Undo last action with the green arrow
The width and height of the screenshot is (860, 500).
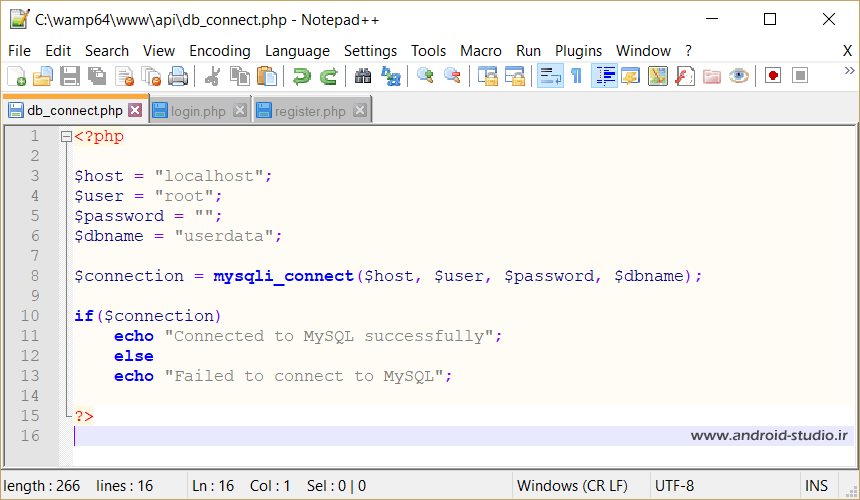[x=301, y=76]
